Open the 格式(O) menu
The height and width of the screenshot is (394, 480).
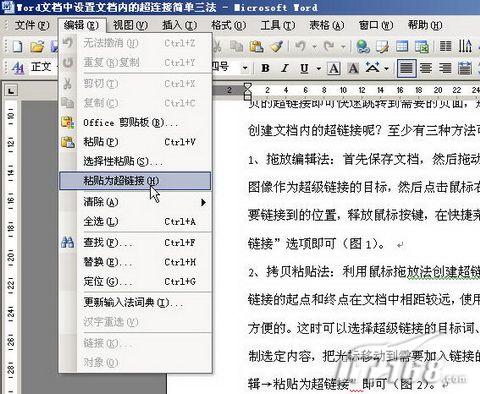(228, 25)
